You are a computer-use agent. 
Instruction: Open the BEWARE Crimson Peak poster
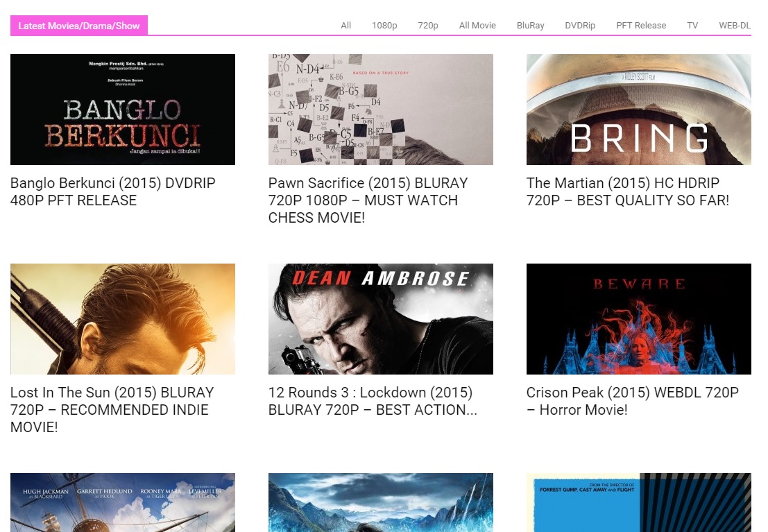tap(639, 319)
